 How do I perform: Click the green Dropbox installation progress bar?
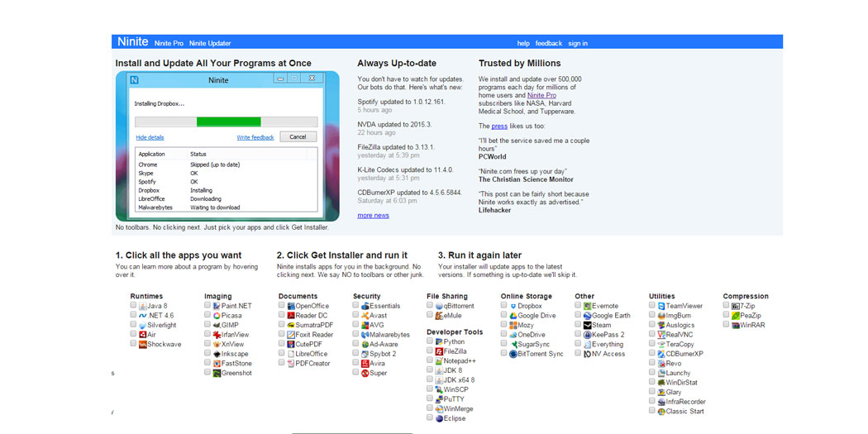click(x=228, y=122)
